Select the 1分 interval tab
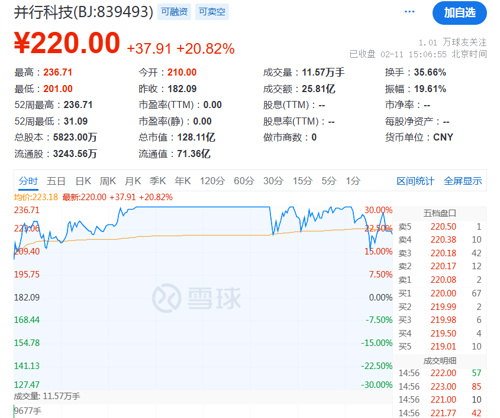 point(353,181)
